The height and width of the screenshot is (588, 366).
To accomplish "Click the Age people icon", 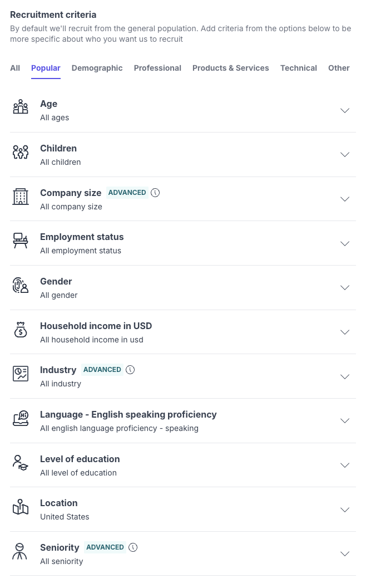I will [21, 107].
